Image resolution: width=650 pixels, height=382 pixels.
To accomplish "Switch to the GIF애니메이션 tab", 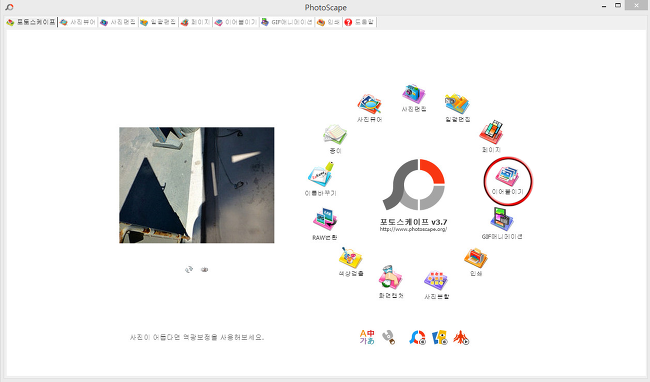I will point(287,22).
